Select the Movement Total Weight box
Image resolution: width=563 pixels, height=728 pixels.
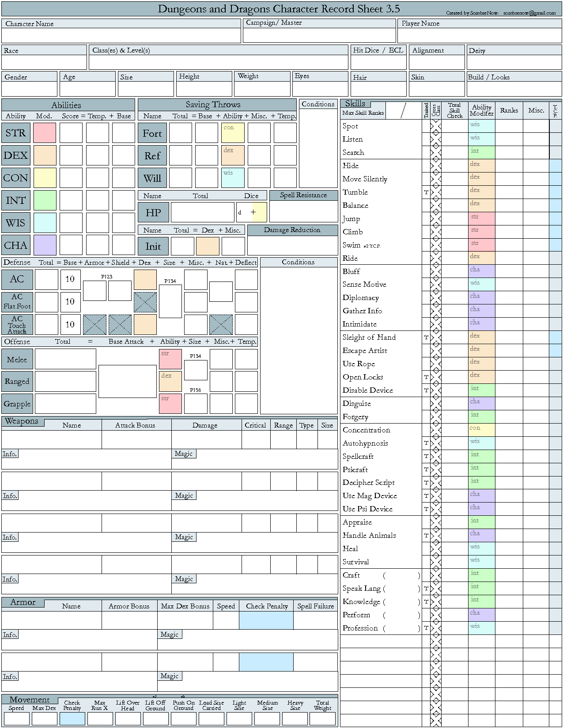coord(322,718)
